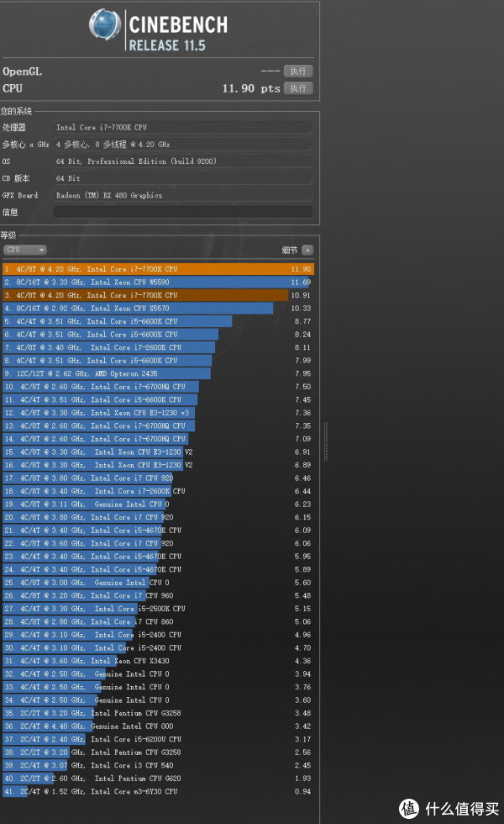
Task: Select rank 24 i5-4670K row scoring 5.89
Action: point(158,570)
